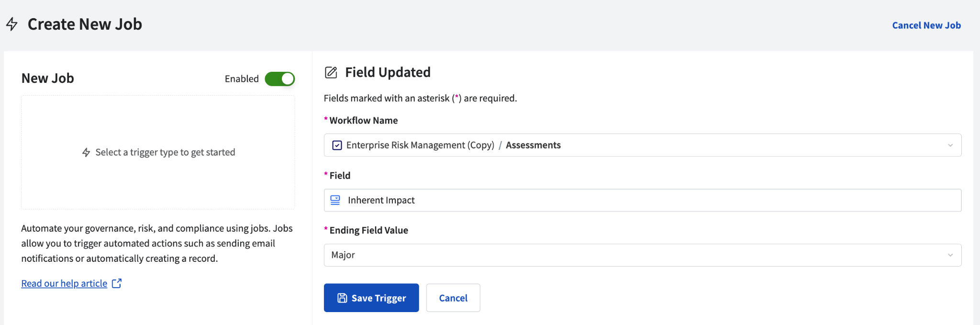The image size is (980, 325).
Task: Click the lightning bolt icon beside Create New Job
Action: click(12, 24)
